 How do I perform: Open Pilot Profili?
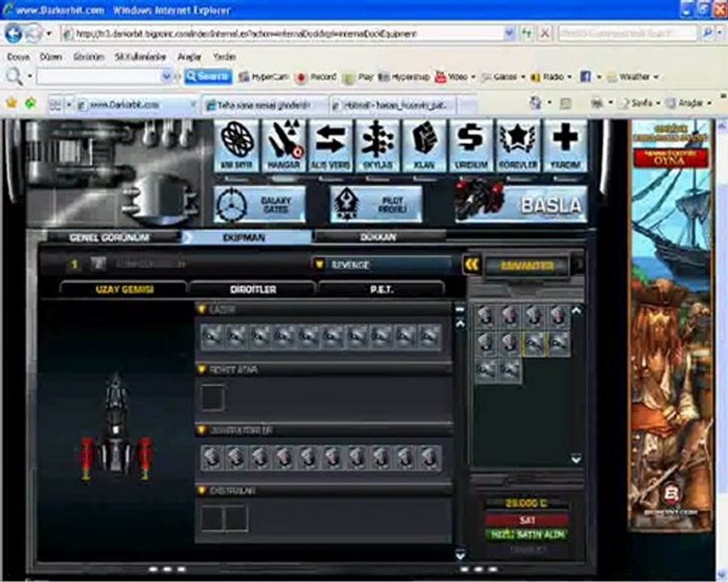click(376, 205)
